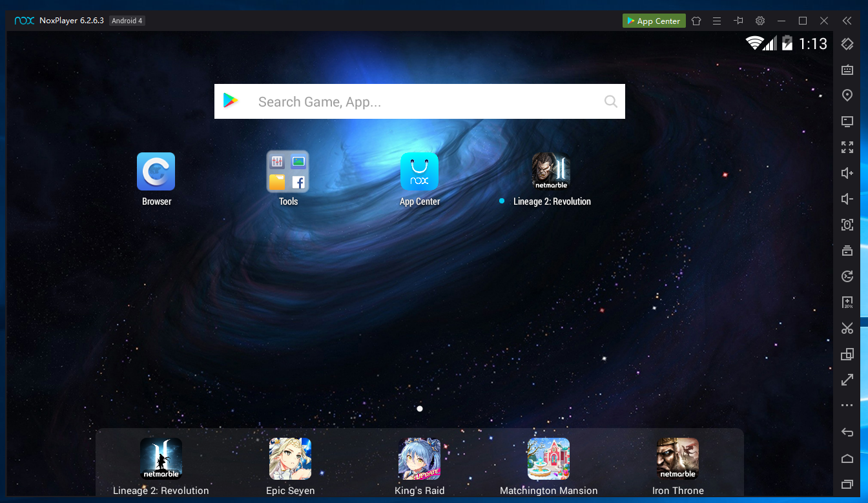The image size is (868, 503).
Task: Click the diagonal double-arrow resize icon
Action: click(847, 380)
